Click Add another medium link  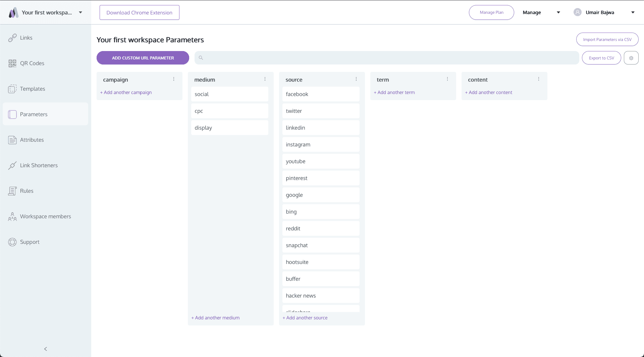[215, 318]
